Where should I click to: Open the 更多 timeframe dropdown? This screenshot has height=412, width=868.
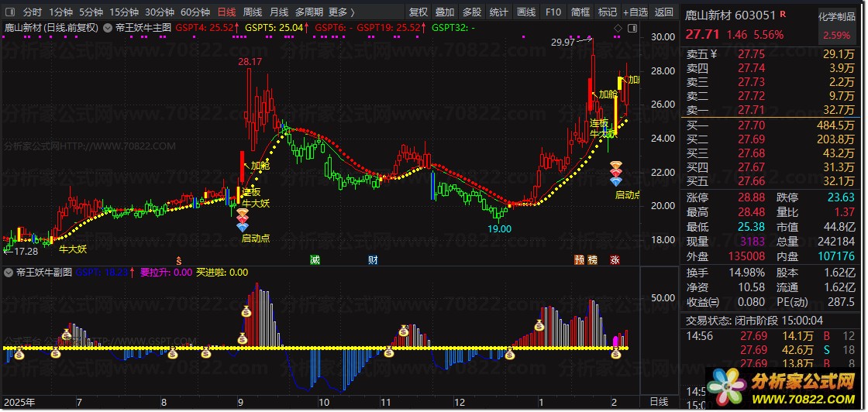click(341, 12)
